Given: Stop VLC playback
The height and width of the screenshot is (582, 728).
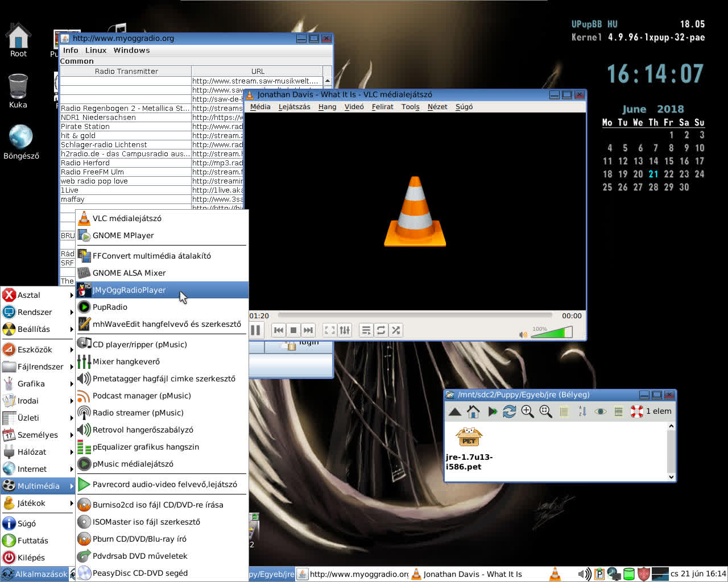Looking at the screenshot, I should (x=293, y=330).
